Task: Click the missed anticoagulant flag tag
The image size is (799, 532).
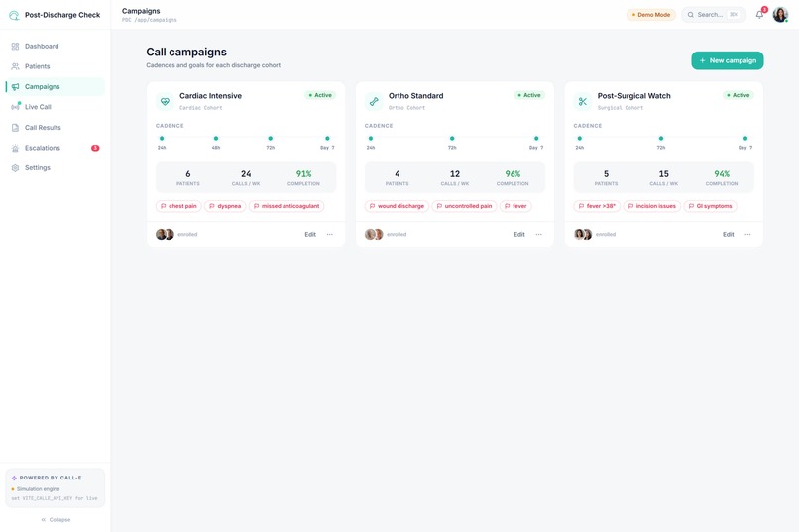Action: click(x=286, y=206)
